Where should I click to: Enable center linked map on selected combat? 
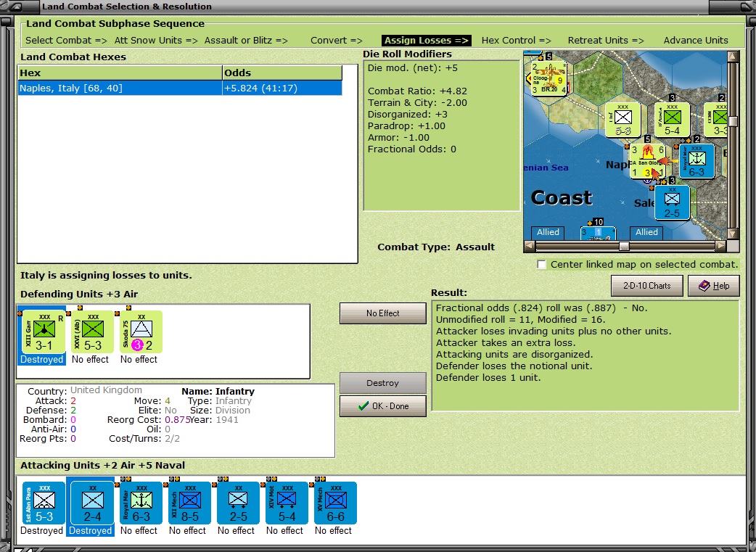tap(542, 264)
